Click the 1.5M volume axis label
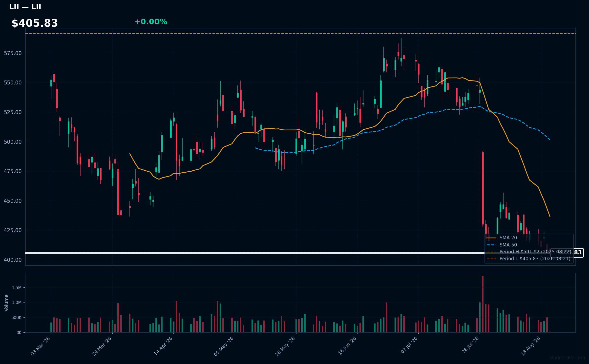Viewport: 589px width, 364px height. [17, 288]
